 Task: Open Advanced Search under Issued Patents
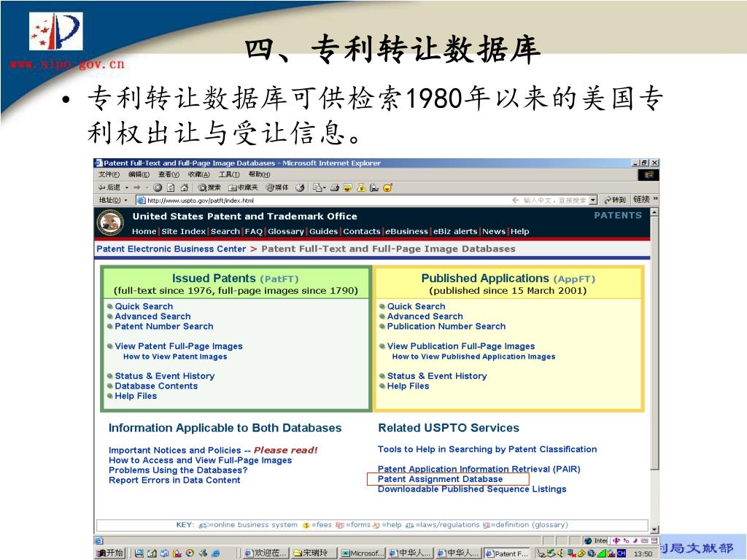pos(152,316)
